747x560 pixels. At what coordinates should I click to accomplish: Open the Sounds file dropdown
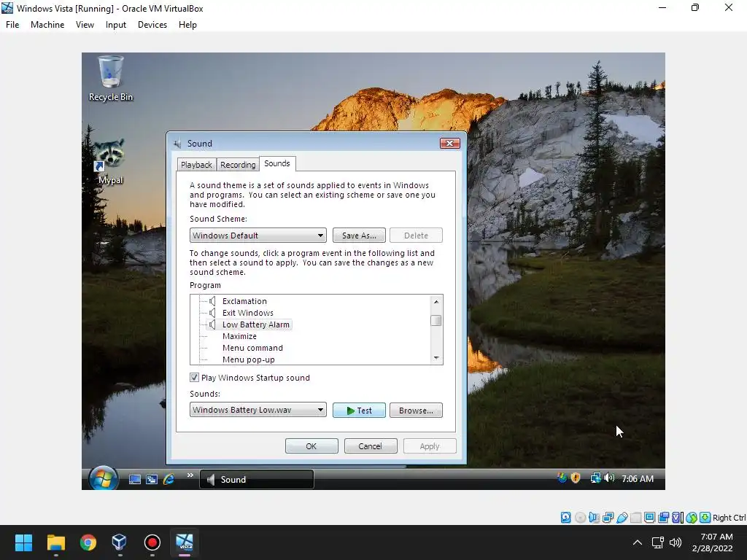(x=258, y=410)
